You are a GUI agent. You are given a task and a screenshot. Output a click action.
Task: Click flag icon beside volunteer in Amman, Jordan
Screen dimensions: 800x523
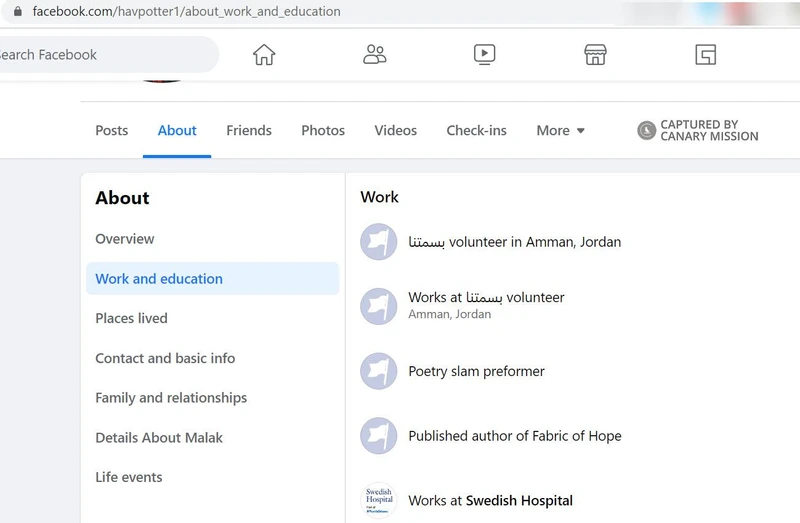coord(379,241)
